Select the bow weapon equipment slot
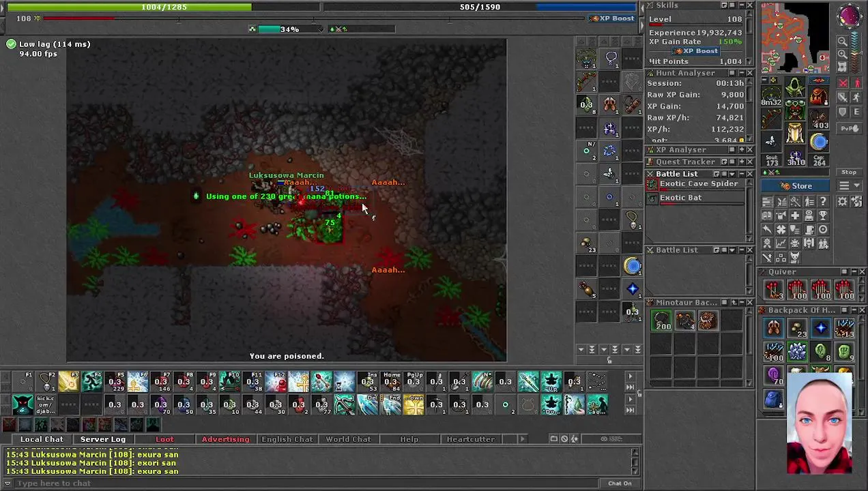The height and width of the screenshot is (491, 868). (771, 118)
